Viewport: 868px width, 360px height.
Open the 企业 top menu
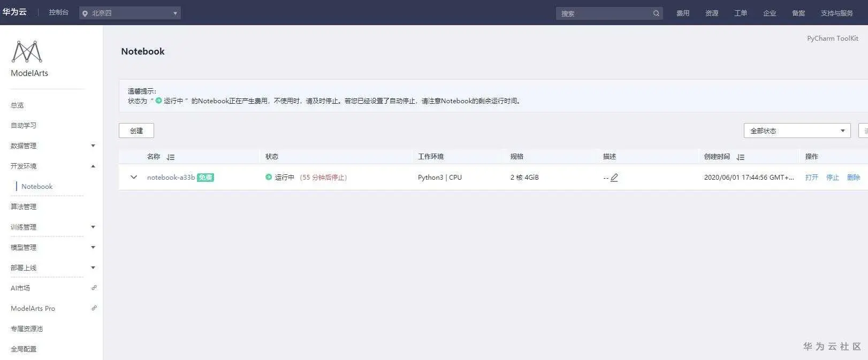(770, 13)
